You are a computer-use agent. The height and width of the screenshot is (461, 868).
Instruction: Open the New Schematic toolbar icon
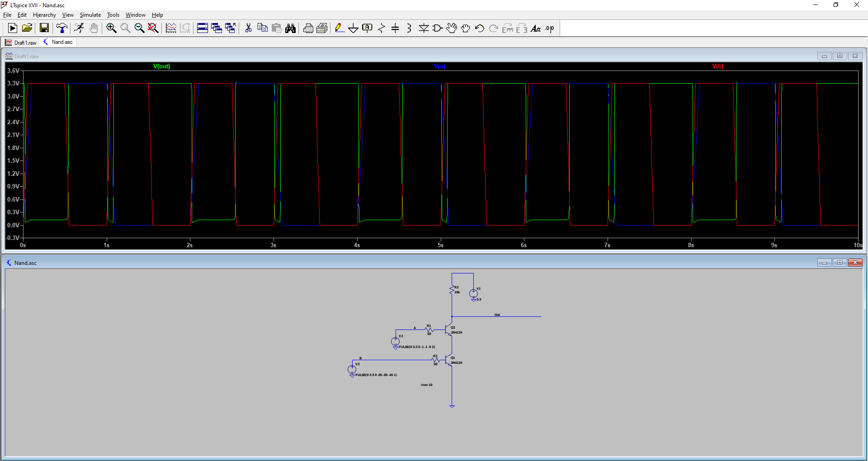pos(13,28)
